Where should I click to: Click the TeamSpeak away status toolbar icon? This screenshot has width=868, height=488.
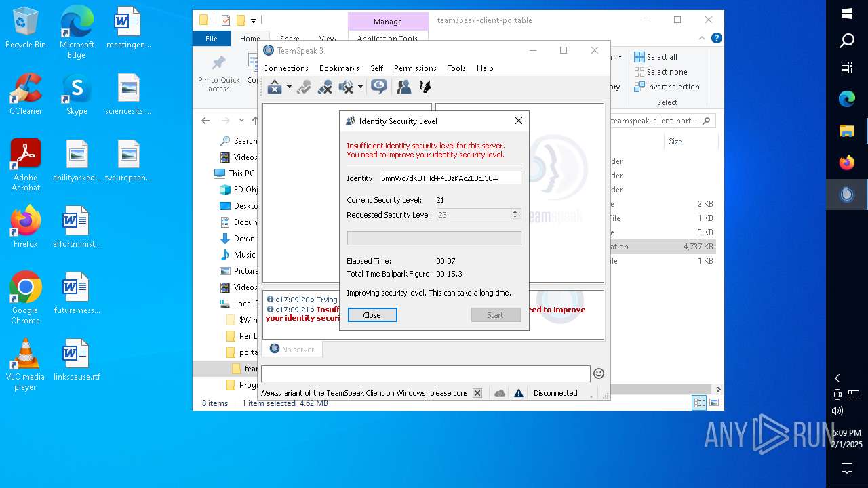274,87
